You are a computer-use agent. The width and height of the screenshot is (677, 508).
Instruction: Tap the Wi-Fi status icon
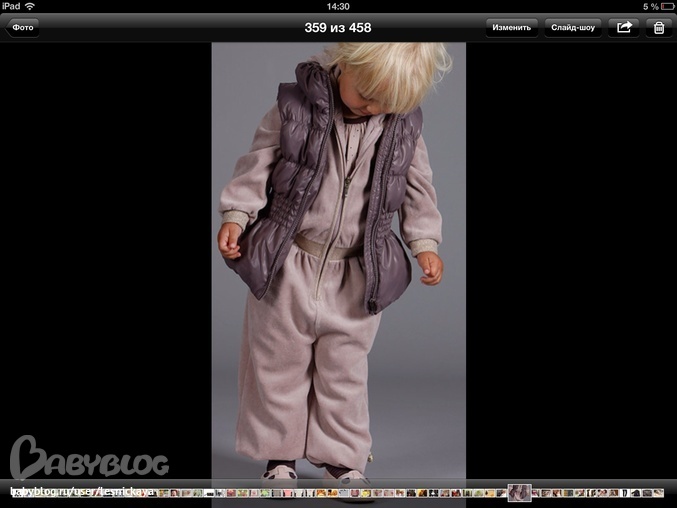pyautogui.click(x=30, y=6)
